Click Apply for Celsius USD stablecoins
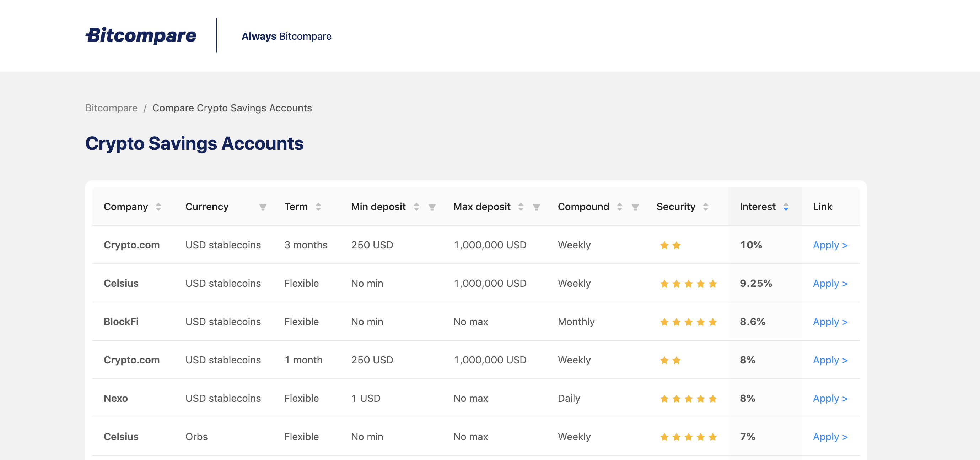The height and width of the screenshot is (460, 980). [830, 283]
